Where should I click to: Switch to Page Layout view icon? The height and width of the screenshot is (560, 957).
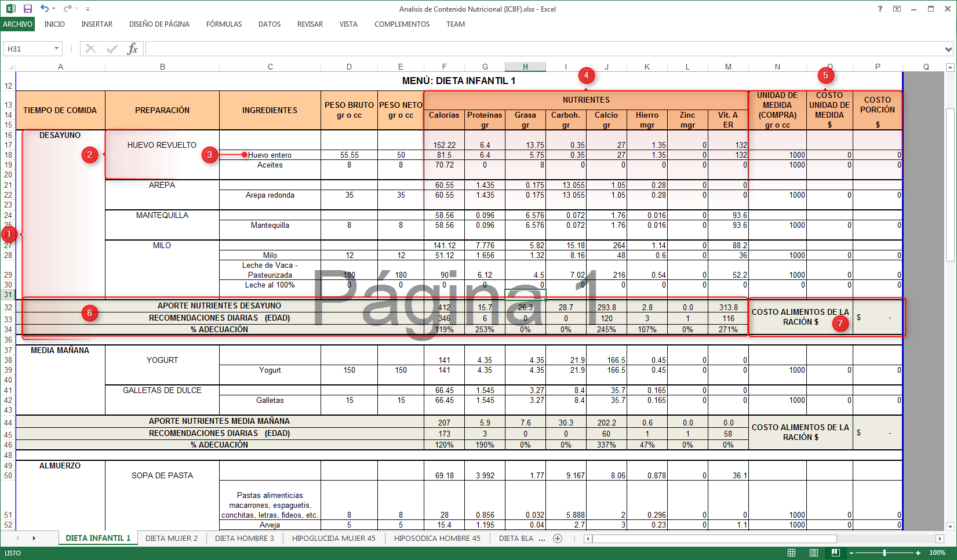pyautogui.click(x=813, y=552)
